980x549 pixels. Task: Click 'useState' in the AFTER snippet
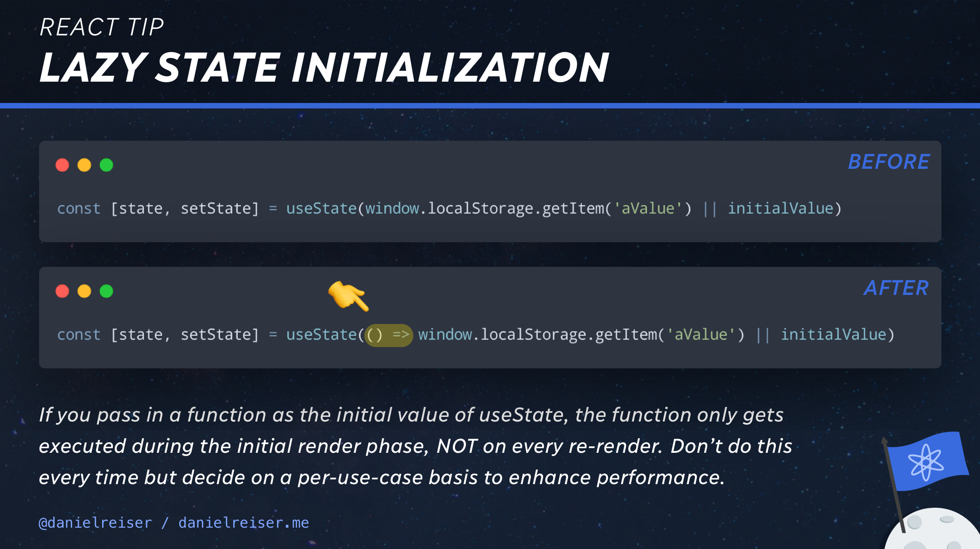[322, 335]
